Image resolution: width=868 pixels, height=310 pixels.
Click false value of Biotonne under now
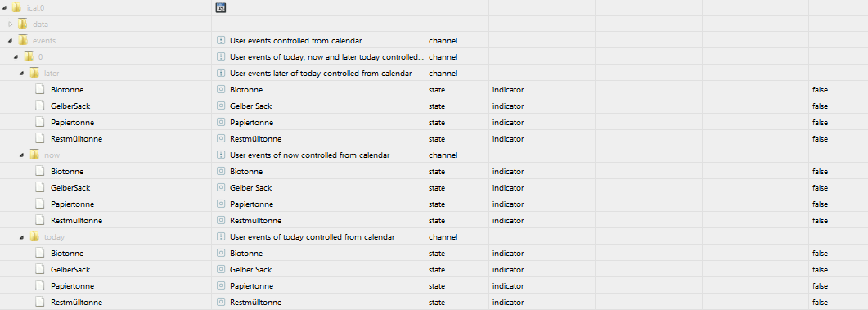point(820,172)
